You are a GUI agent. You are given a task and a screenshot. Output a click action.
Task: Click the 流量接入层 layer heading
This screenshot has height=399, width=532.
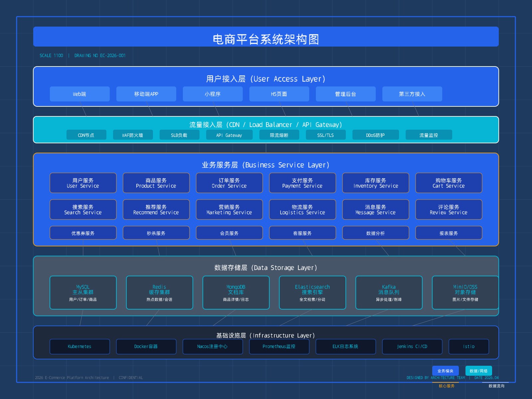266,125
